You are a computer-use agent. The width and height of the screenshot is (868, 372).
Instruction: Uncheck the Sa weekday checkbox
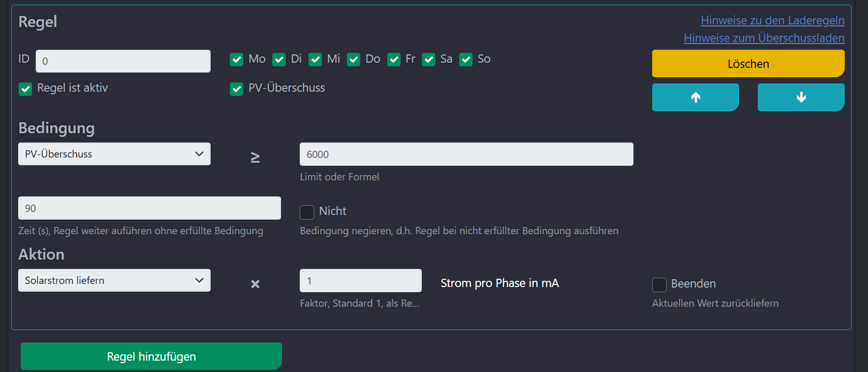tap(429, 60)
